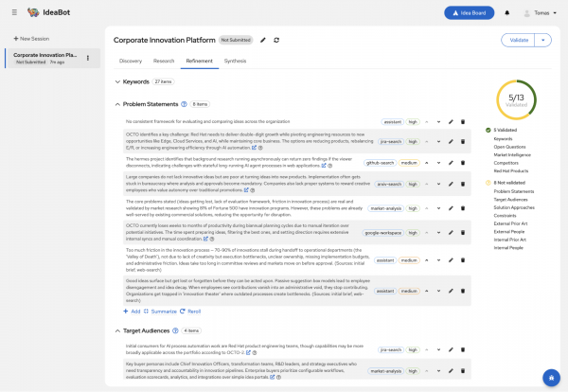Summarize the problem statements
This screenshot has width=568, height=392.
pos(160,312)
